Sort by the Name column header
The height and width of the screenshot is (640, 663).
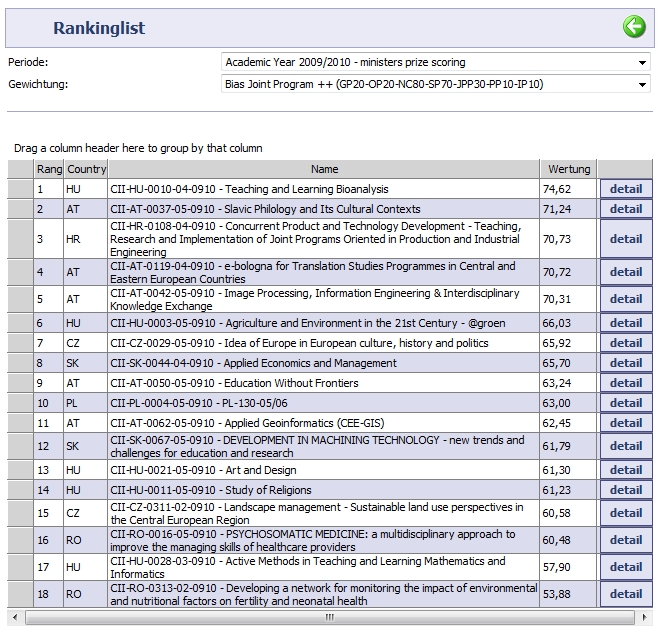point(324,169)
